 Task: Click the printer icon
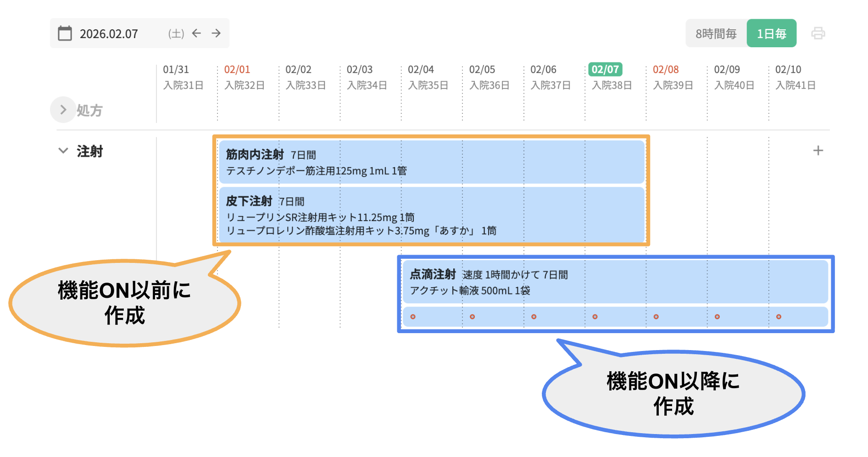pyautogui.click(x=818, y=33)
